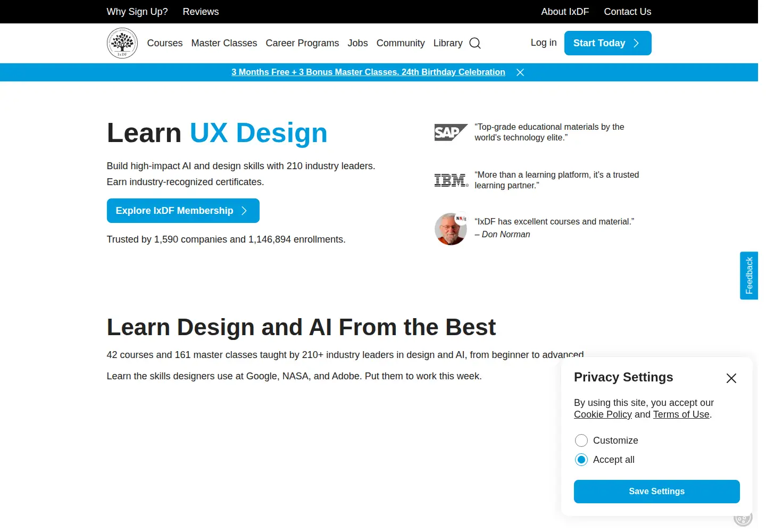Click the 'More than a learning platform' quote
The height and width of the screenshot is (532, 766).
(x=557, y=180)
